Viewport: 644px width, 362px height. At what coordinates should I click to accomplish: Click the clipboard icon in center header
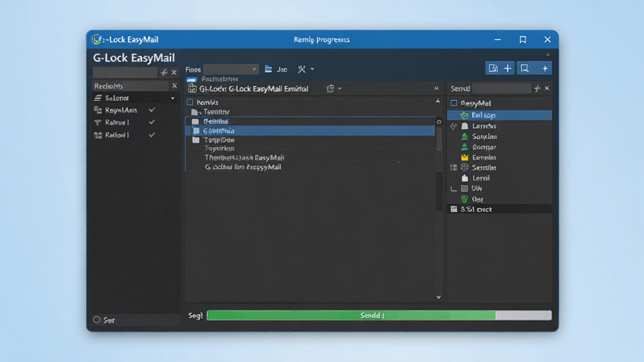click(x=330, y=88)
